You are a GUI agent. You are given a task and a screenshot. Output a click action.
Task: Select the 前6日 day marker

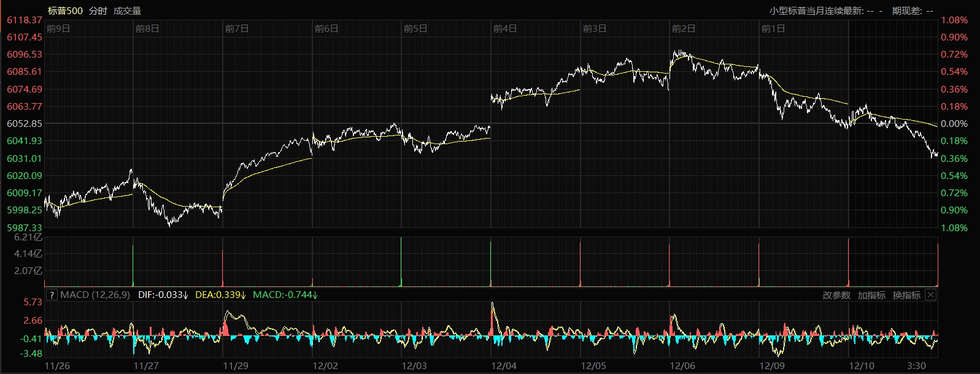[326, 29]
